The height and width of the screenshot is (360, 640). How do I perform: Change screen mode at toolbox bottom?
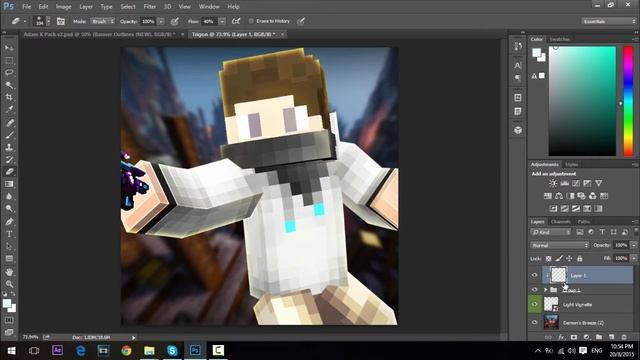tap(9, 332)
